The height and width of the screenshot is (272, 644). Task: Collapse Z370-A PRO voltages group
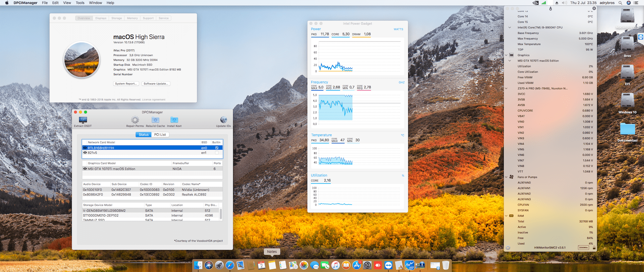pyautogui.click(x=506, y=89)
